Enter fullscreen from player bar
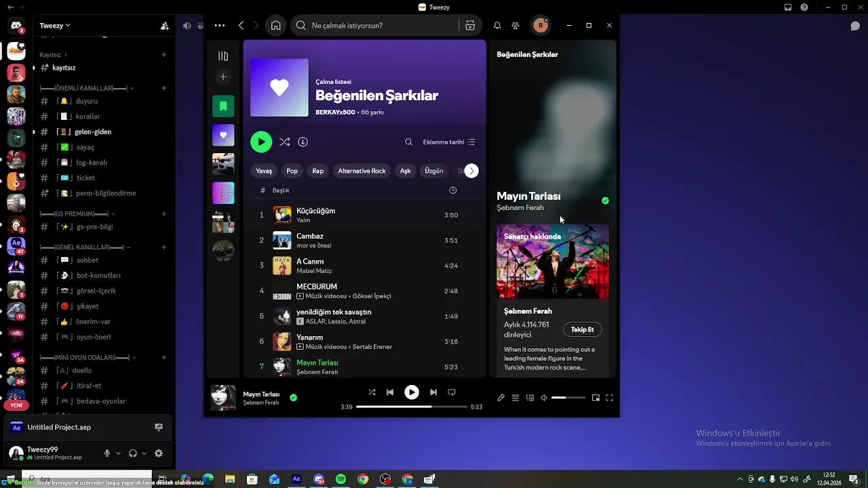The width and height of the screenshot is (868, 488). point(609,398)
